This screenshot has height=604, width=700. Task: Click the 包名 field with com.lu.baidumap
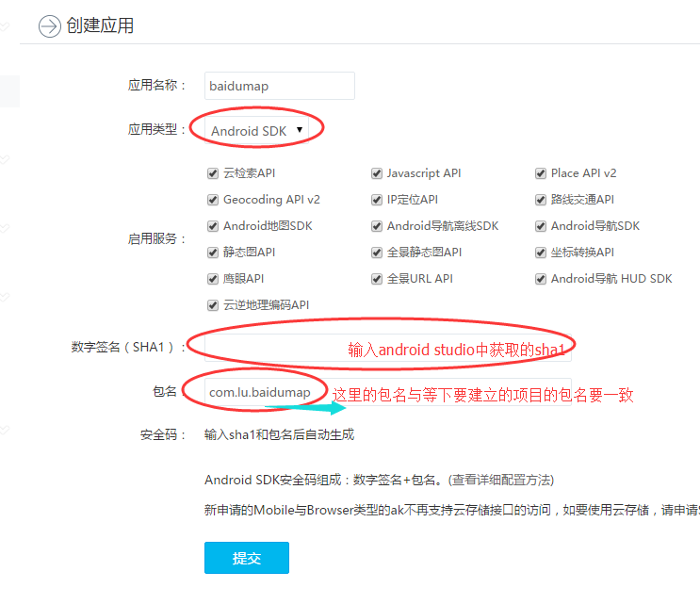388,392
